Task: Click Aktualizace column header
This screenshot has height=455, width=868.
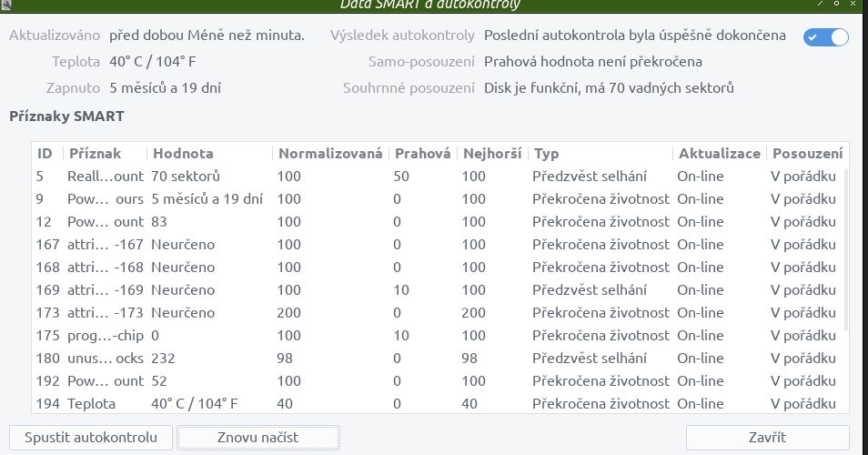Action: click(x=720, y=153)
